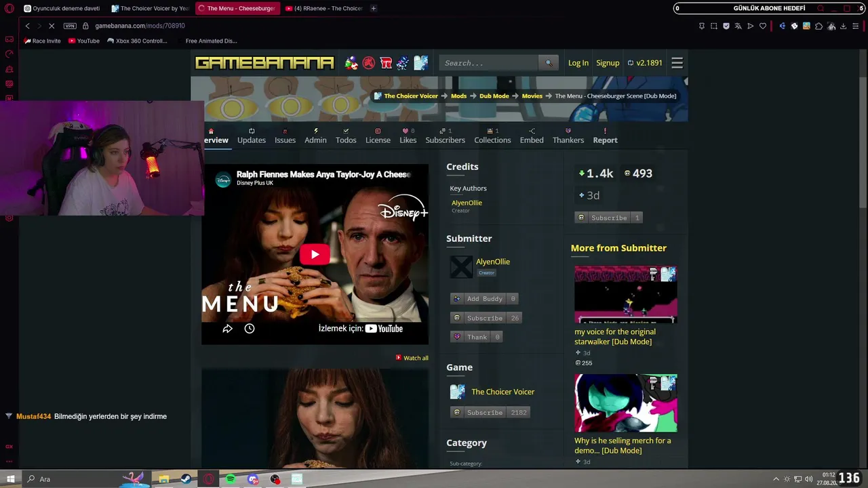Switch to the Issues tab
Viewport: 868px width, 488px height.
(x=285, y=136)
